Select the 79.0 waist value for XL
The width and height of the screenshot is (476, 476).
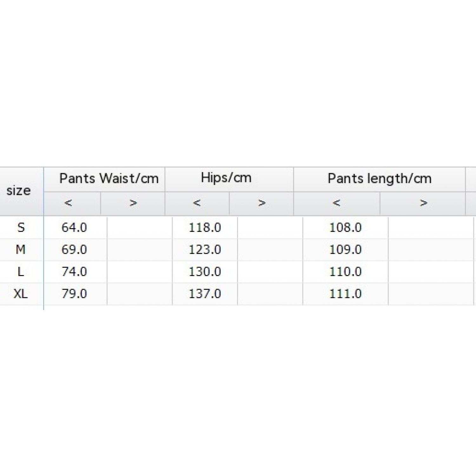74,294
